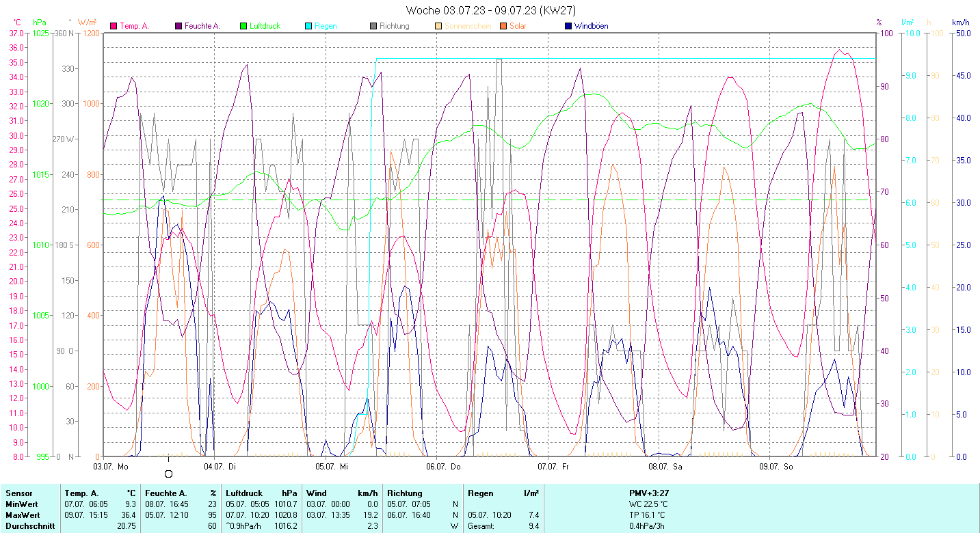Click the 03.07. Mo date label

click(x=111, y=467)
